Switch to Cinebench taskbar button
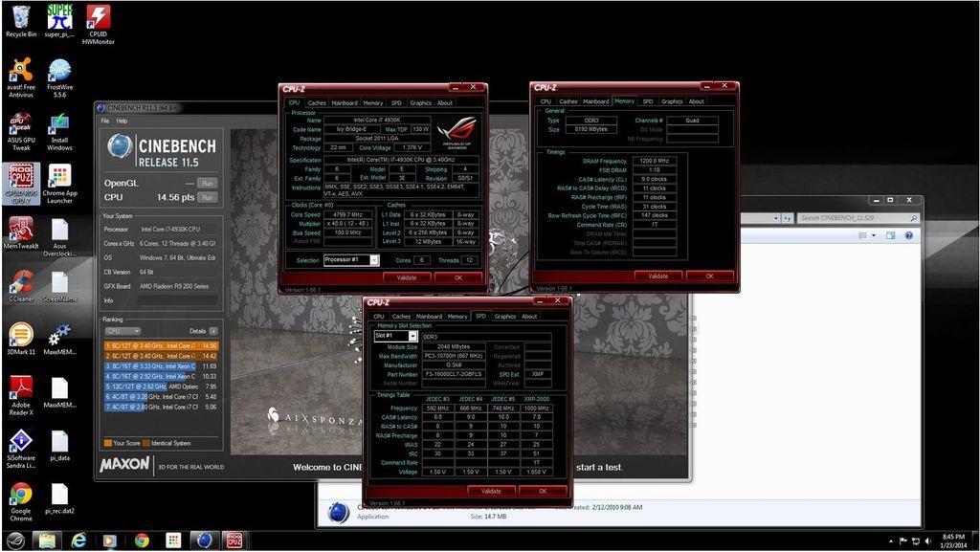980x552 pixels. [x=203, y=541]
